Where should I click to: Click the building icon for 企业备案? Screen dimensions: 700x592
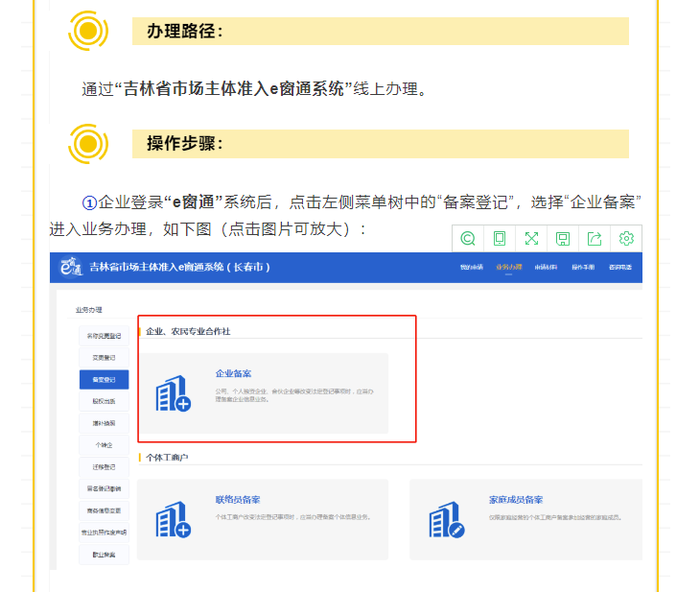174,393
